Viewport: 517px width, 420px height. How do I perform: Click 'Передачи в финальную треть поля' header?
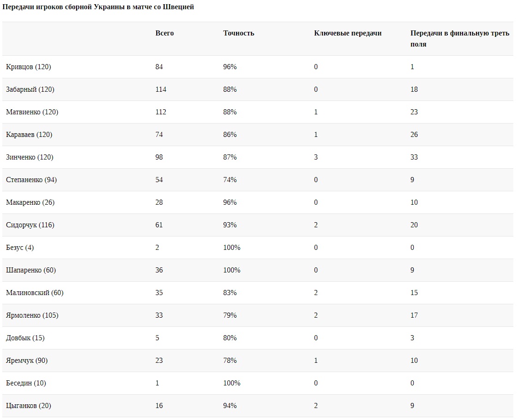pyautogui.click(x=459, y=39)
